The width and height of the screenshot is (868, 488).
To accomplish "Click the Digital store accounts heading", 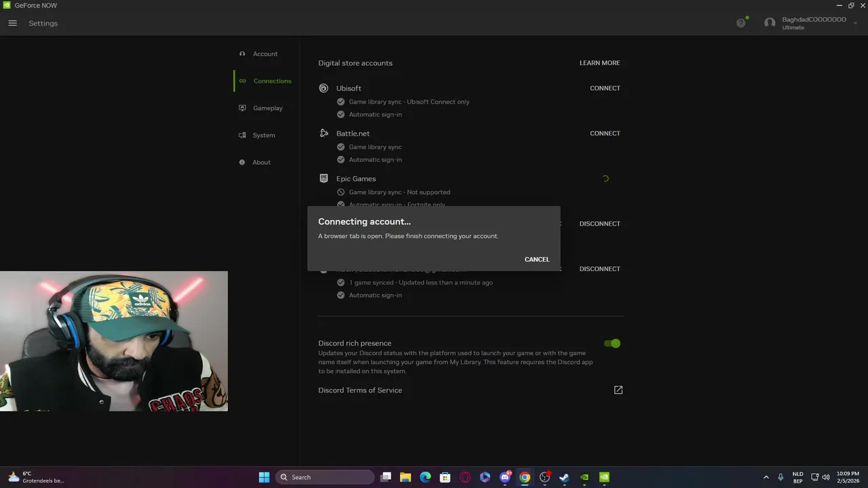I will (355, 63).
